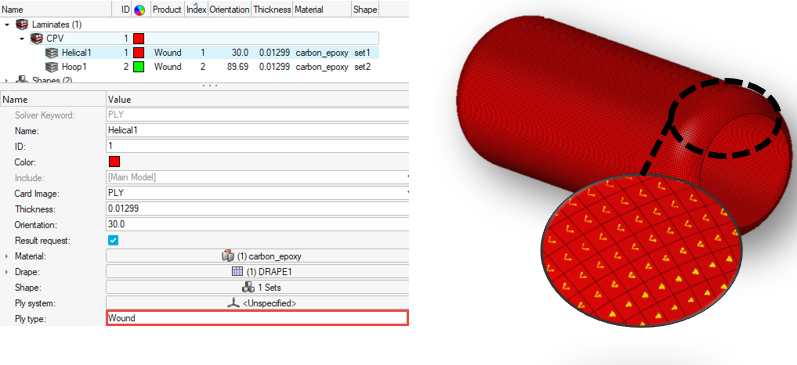Click the Ply system axis icon
Viewport: 797px width, 365px height.
tap(233, 303)
